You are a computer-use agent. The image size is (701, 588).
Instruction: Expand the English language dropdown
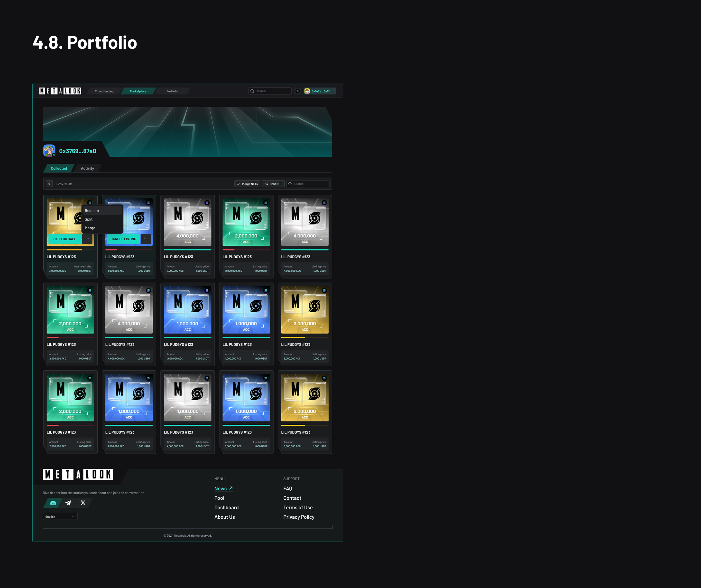pyautogui.click(x=60, y=517)
